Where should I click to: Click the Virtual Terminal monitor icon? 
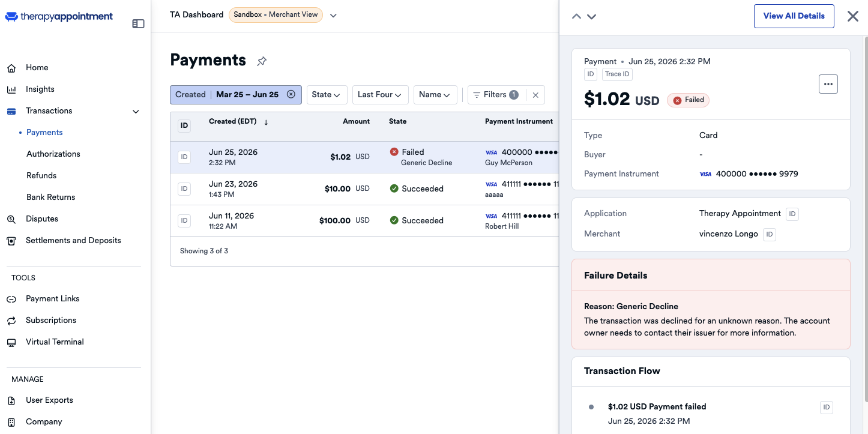click(x=11, y=343)
